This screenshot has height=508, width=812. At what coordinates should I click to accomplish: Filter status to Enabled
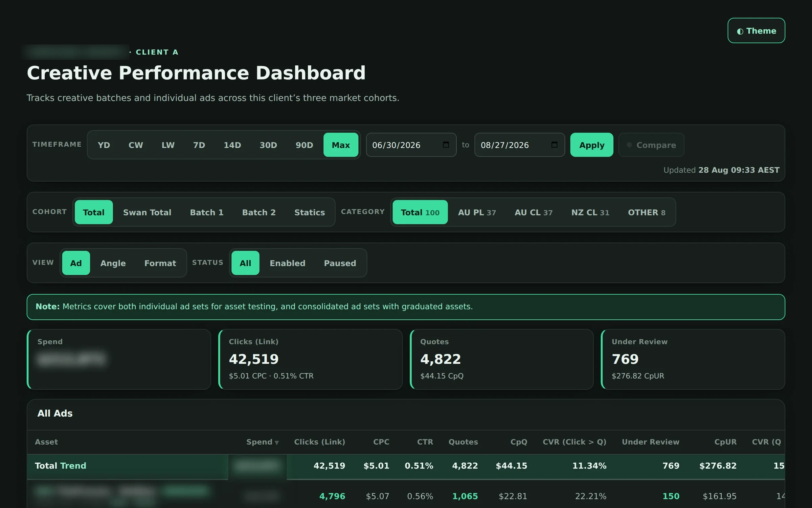pyautogui.click(x=287, y=263)
